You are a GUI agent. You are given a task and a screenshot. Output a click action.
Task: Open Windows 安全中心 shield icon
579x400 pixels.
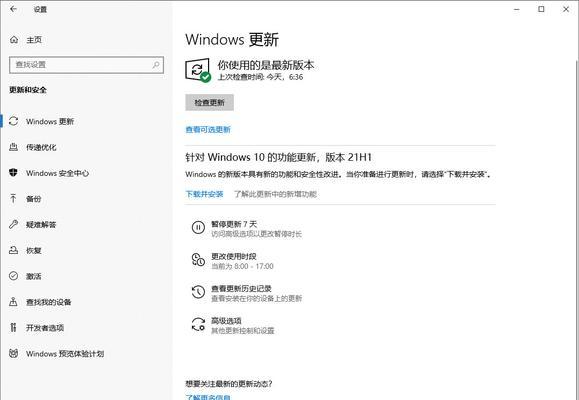click(x=14, y=172)
